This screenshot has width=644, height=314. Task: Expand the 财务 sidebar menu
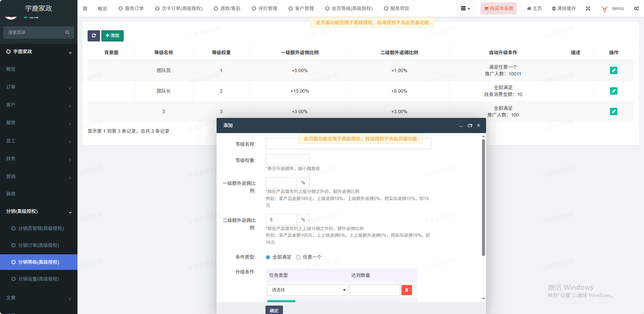click(x=38, y=159)
